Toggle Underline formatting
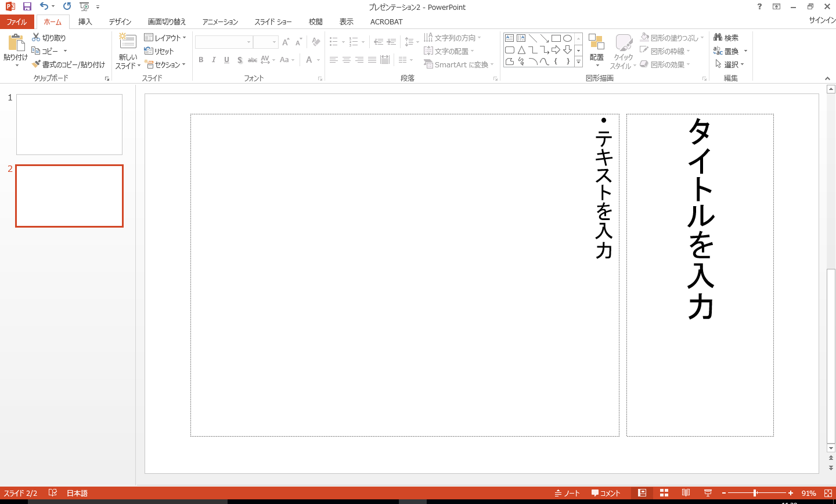Screen dimensions: 836x504 pos(226,60)
